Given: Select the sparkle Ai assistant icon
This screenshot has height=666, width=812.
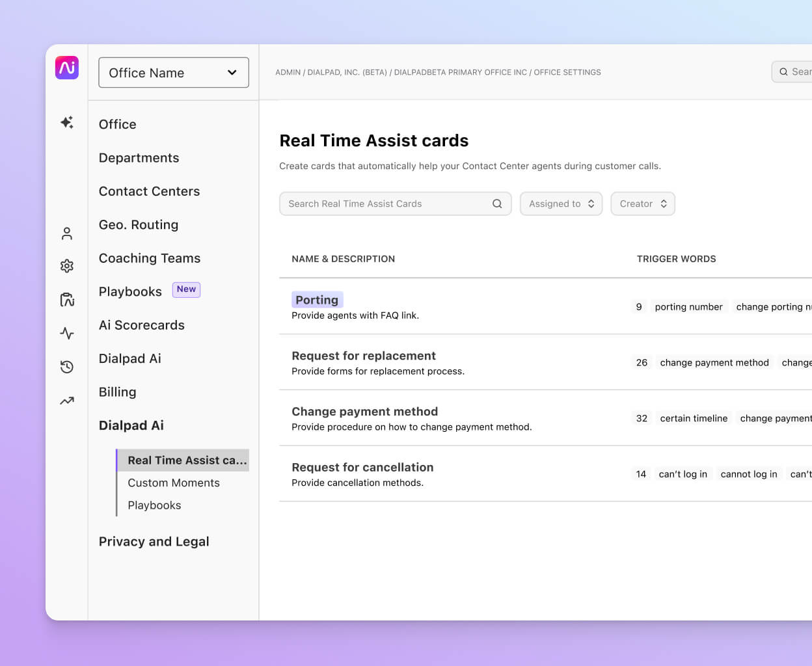Looking at the screenshot, I should [x=66, y=122].
